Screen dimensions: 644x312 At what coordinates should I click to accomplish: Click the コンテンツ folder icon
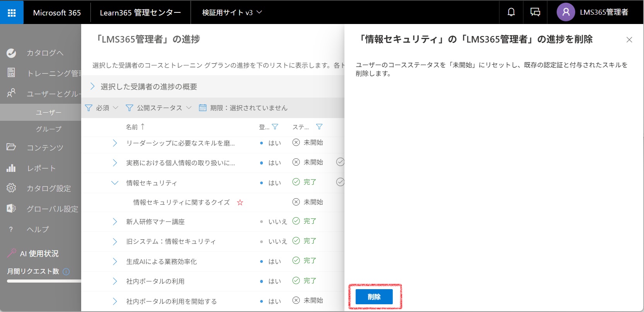coord(11,147)
